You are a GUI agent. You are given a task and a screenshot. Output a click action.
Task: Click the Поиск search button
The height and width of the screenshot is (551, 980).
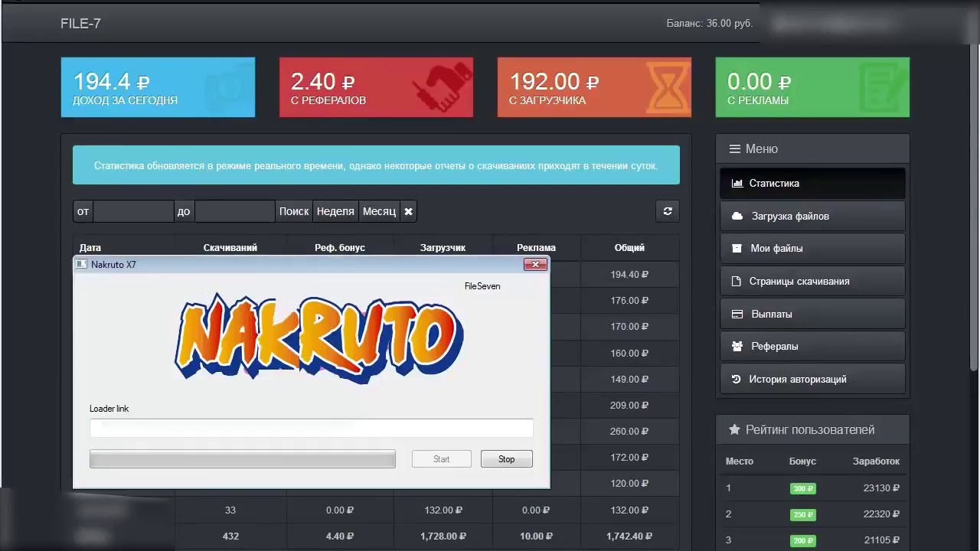click(x=294, y=211)
